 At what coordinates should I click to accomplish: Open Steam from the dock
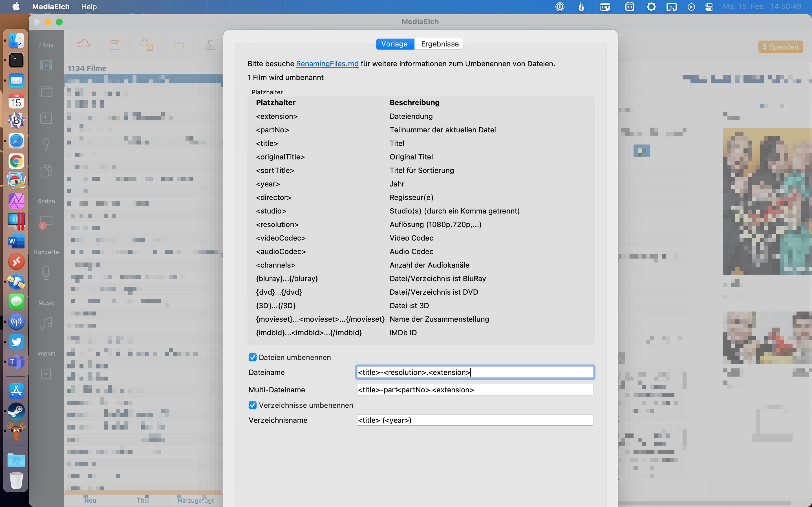[x=16, y=411]
